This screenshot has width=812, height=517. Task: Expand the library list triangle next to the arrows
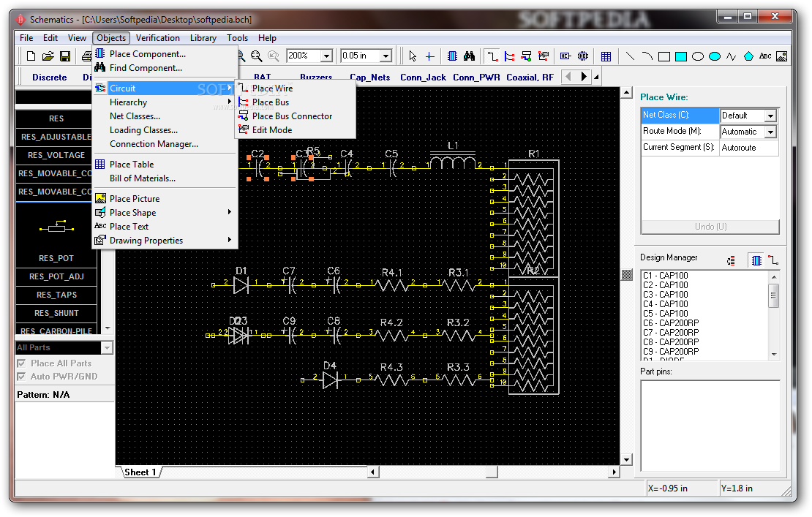(x=597, y=77)
